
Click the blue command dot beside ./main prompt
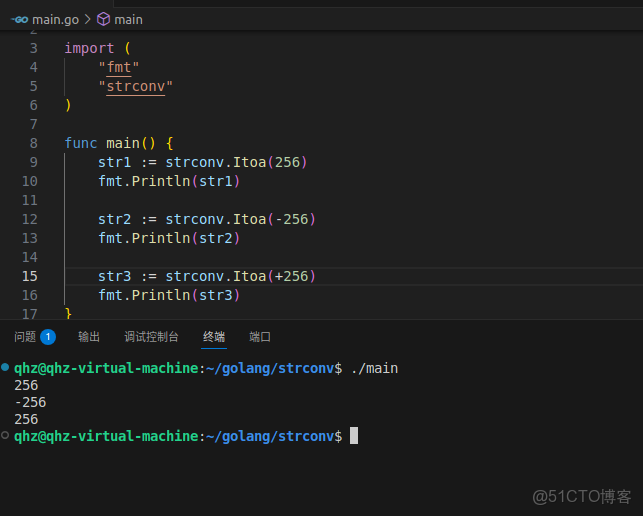click(x=6, y=368)
